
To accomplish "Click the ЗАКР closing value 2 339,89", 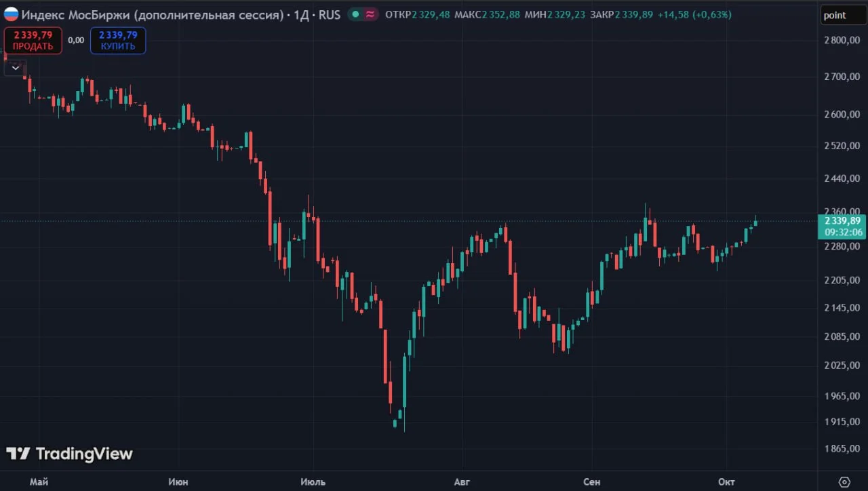I will click(x=635, y=14).
